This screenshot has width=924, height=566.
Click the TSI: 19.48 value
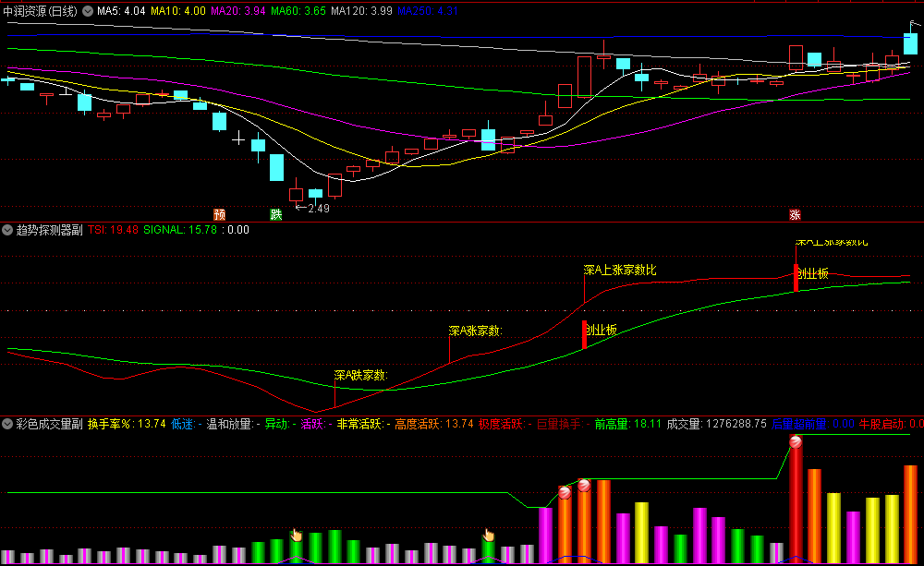pyautogui.click(x=113, y=230)
